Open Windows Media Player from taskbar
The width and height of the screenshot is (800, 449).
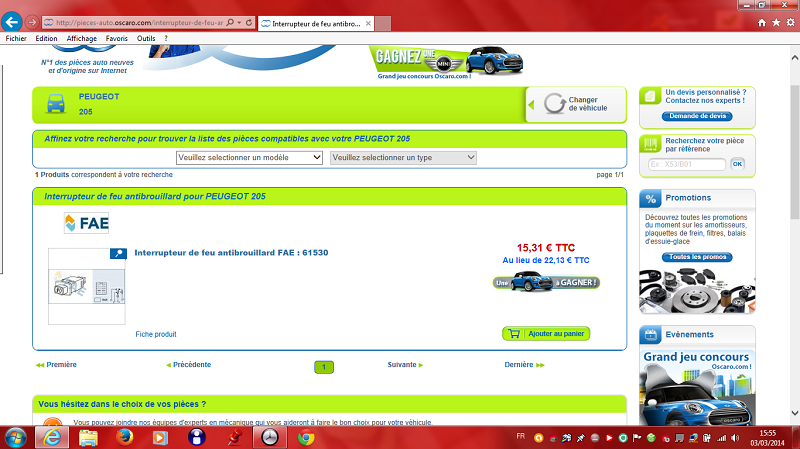(x=160, y=438)
